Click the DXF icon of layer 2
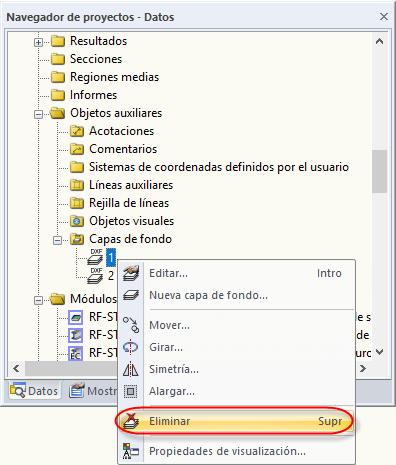The height and width of the screenshot is (465, 396). pyautogui.click(x=96, y=275)
